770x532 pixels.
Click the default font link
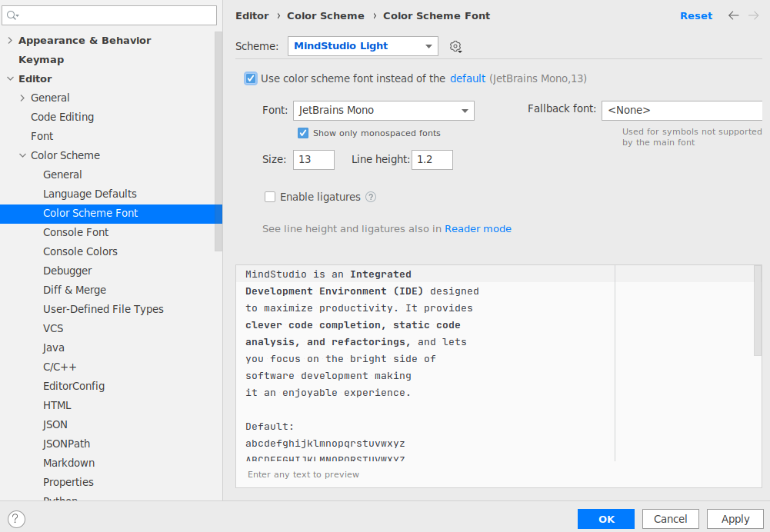[x=468, y=78]
